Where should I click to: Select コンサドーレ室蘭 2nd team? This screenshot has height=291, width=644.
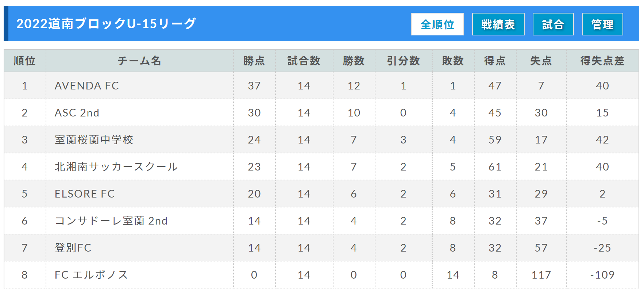pos(111,221)
